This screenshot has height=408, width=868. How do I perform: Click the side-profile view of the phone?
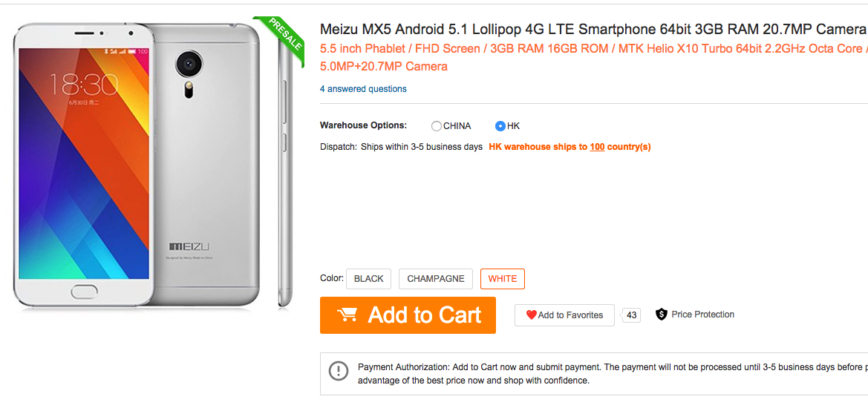coord(286,171)
